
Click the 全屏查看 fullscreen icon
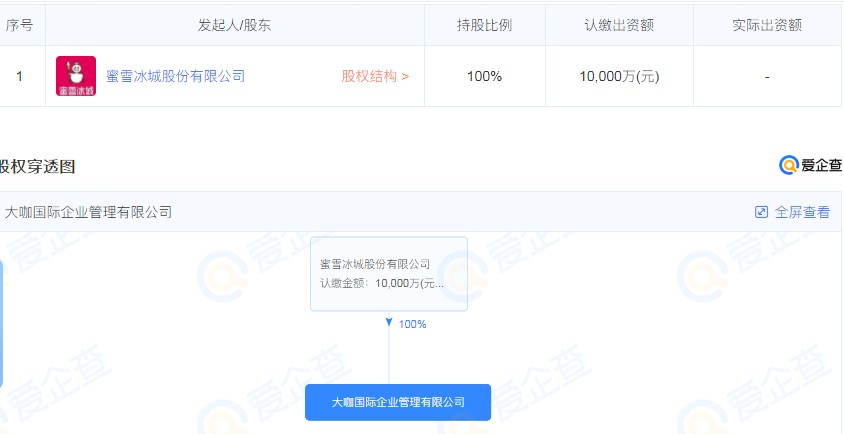point(761,212)
